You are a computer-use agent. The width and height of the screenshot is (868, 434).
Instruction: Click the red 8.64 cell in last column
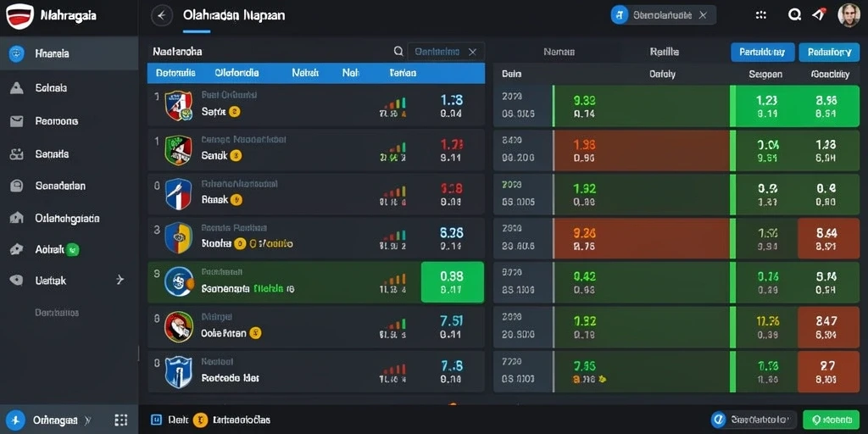[x=829, y=238]
